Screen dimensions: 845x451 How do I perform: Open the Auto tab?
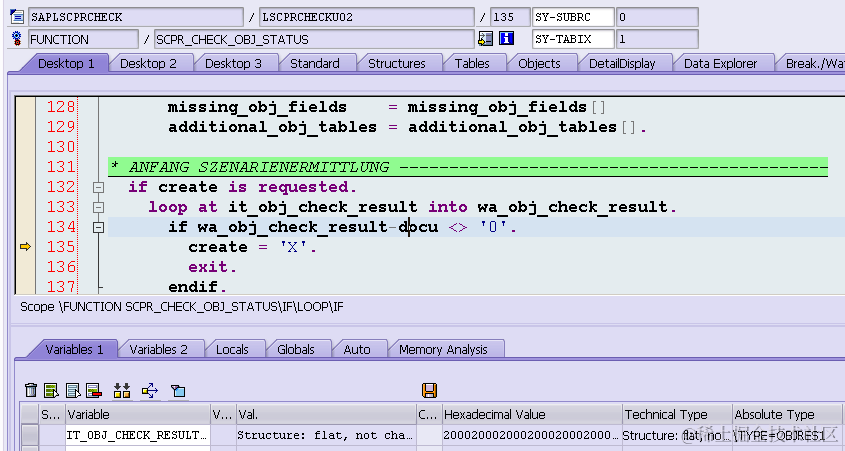coord(357,350)
